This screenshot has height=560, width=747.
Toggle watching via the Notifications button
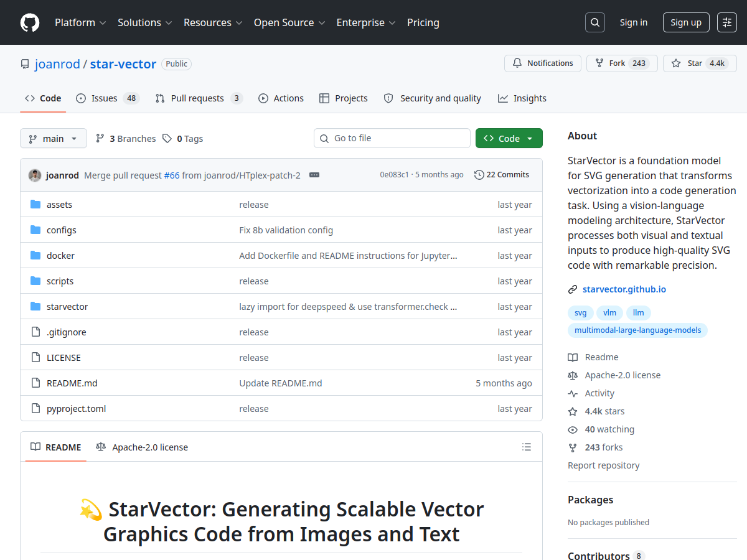542,63
